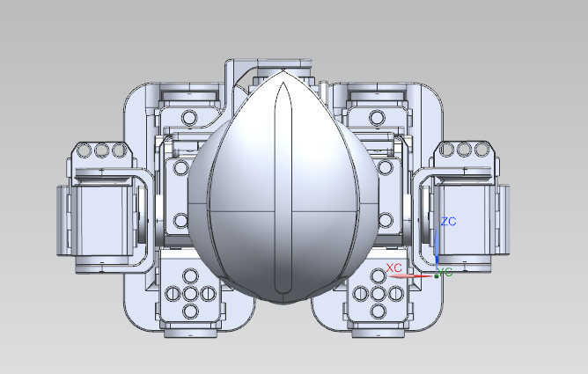Select the blue ZC axis arrow
The image size is (588, 374).
point(437,246)
